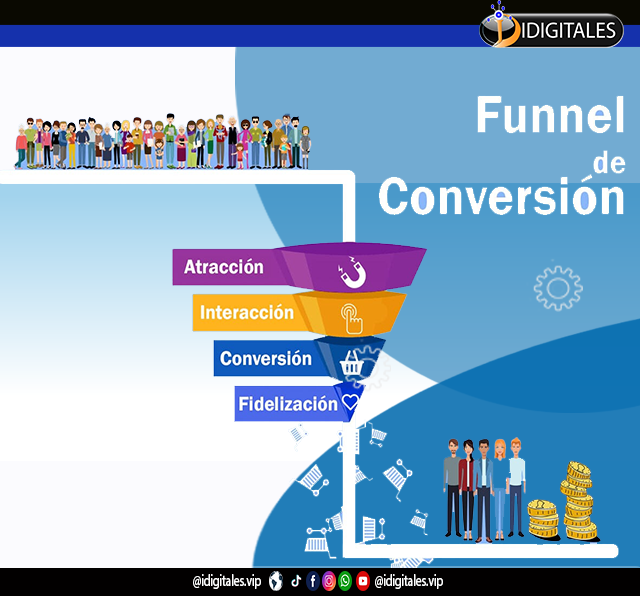Select the Fidelización label

tap(287, 404)
